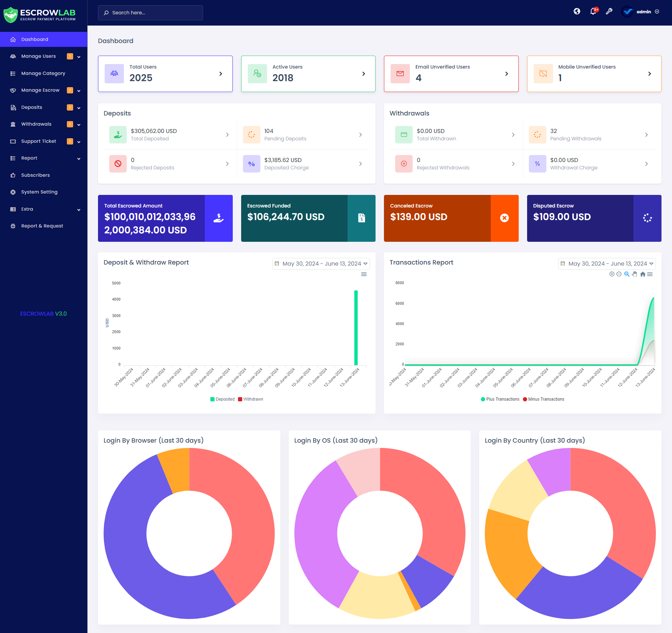The height and width of the screenshot is (633, 672).
Task: Expand the Manage Users menu
Action: coord(38,56)
